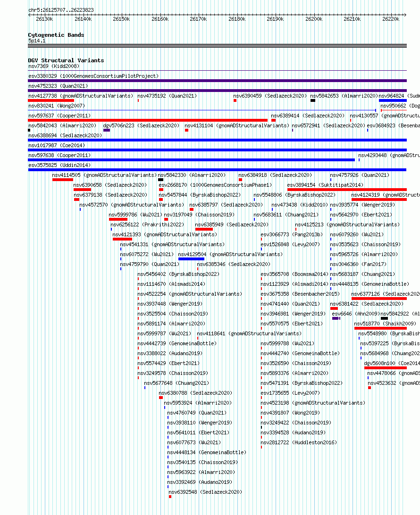Click the Cytogenetic Bands track title

(56, 35)
